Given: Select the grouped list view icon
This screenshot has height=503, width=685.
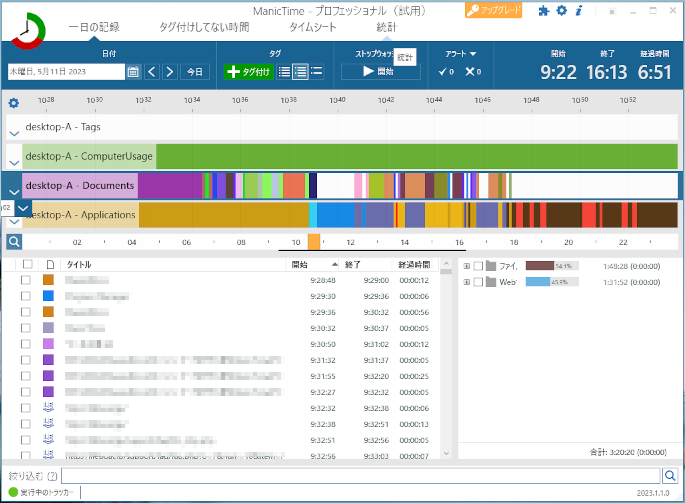Looking at the screenshot, I should tap(317, 72).
